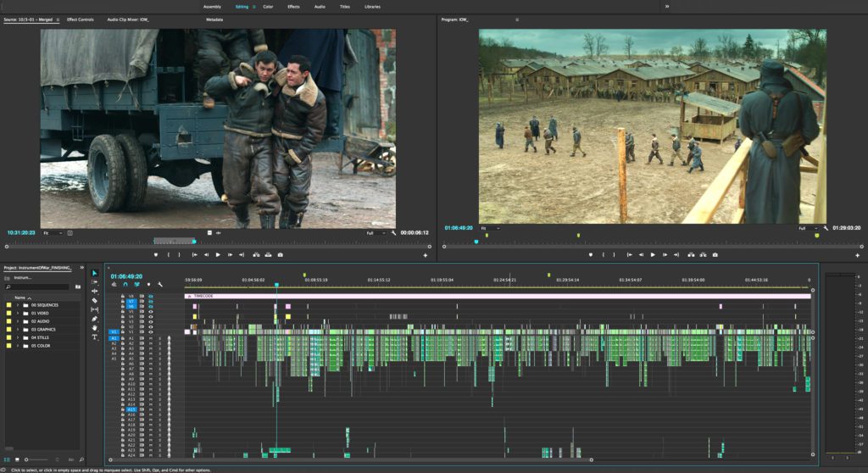This screenshot has height=473, width=868.
Task: Step forward one frame in Source monitor
Action: 230,255
